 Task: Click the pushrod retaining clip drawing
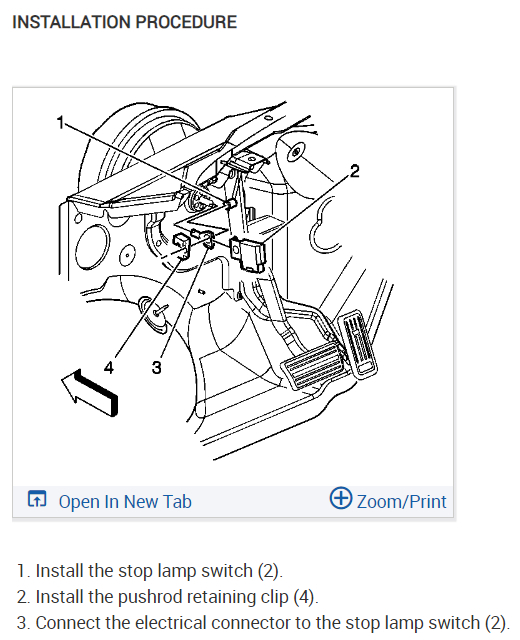[182, 245]
